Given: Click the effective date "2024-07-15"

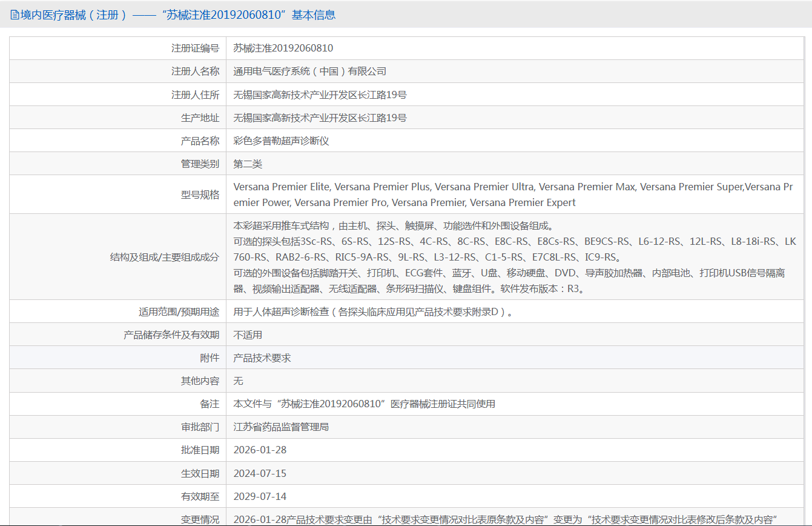Looking at the screenshot, I should [x=260, y=473].
